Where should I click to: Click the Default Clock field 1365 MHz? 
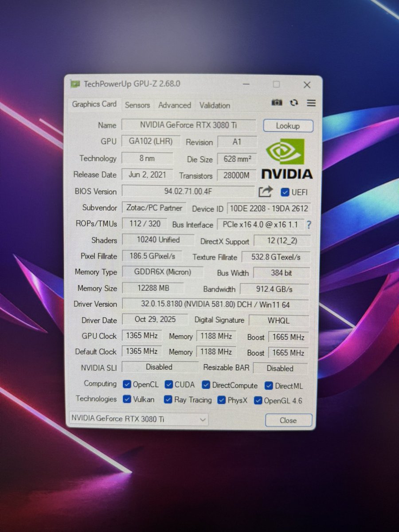click(x=142, y=352)
